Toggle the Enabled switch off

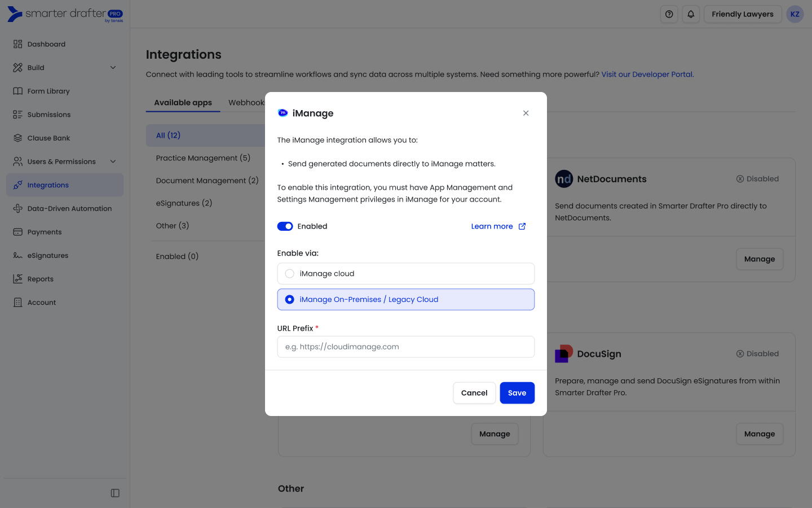coord(285,226)
